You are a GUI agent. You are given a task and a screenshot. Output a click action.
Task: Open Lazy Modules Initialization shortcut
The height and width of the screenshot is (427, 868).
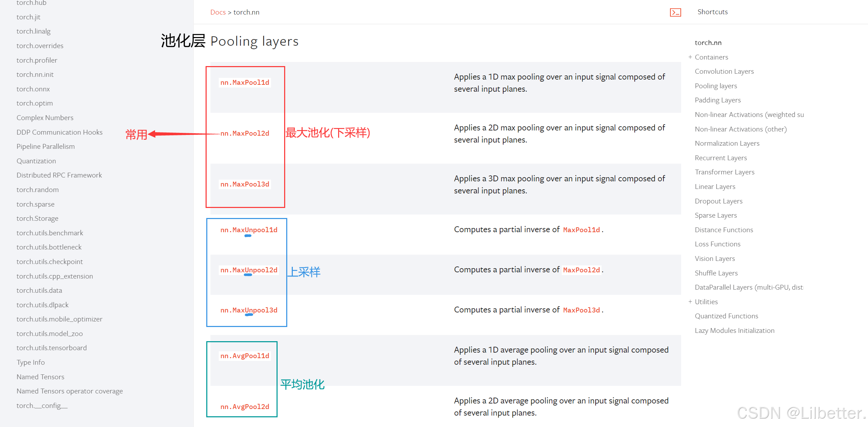pos(734,330)
